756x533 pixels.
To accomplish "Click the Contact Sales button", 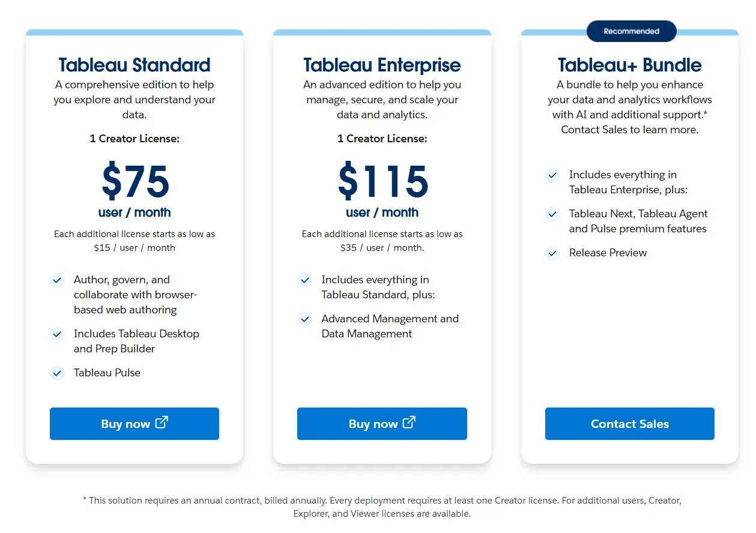I will coord(630,424).
